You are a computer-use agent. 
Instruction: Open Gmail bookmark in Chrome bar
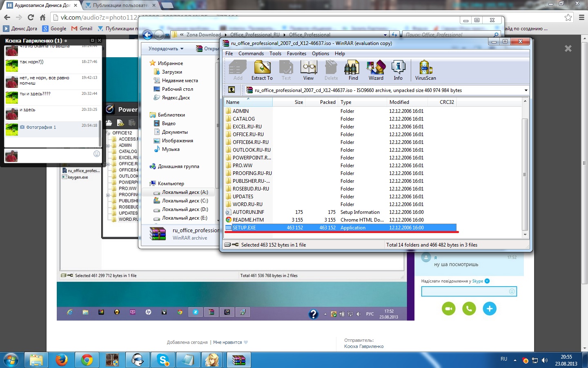[82, 29]
